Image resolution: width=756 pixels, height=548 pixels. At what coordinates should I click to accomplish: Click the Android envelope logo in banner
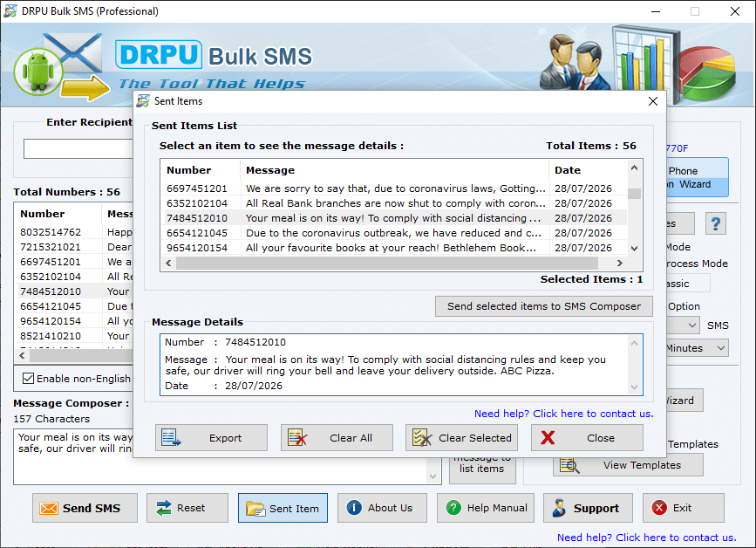point(61,66)
